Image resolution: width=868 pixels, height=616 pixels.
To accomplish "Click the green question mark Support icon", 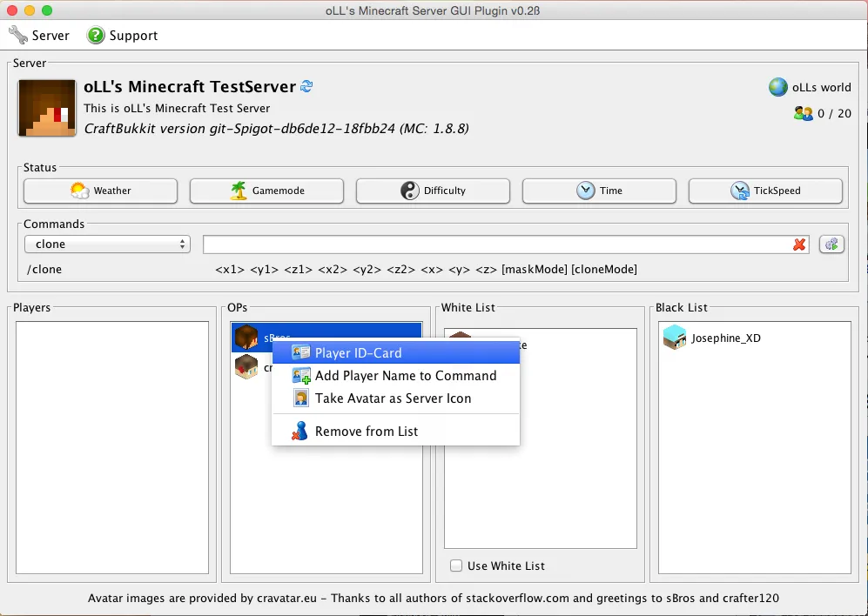I will tap(95, 36).
